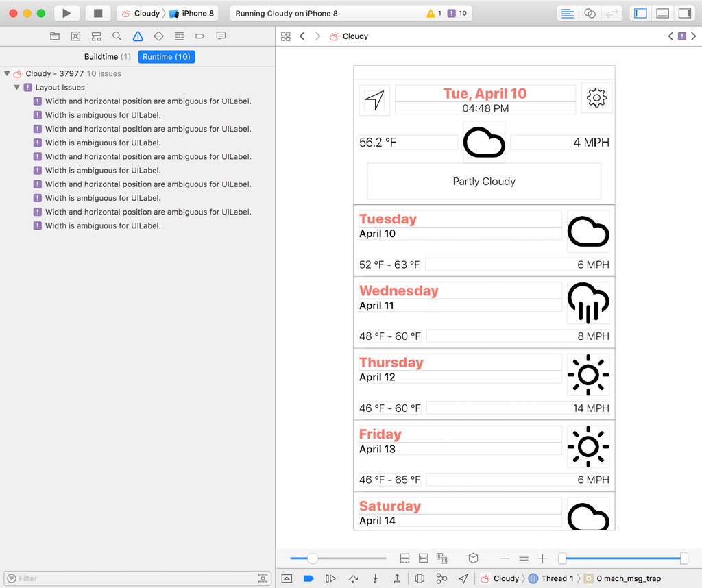Open the Debug Memory Graph
Viewport: 702px width, 588px height.
(x=441, y=578)
